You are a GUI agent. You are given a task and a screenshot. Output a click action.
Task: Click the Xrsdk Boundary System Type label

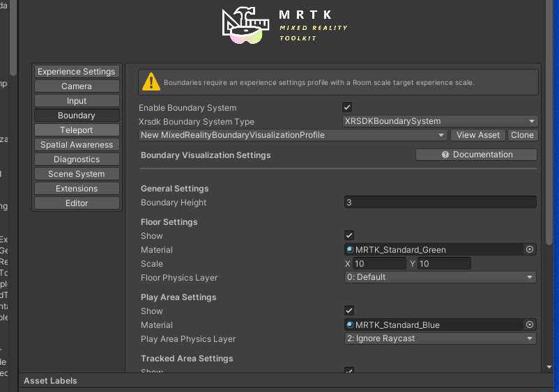coord(197,121)
